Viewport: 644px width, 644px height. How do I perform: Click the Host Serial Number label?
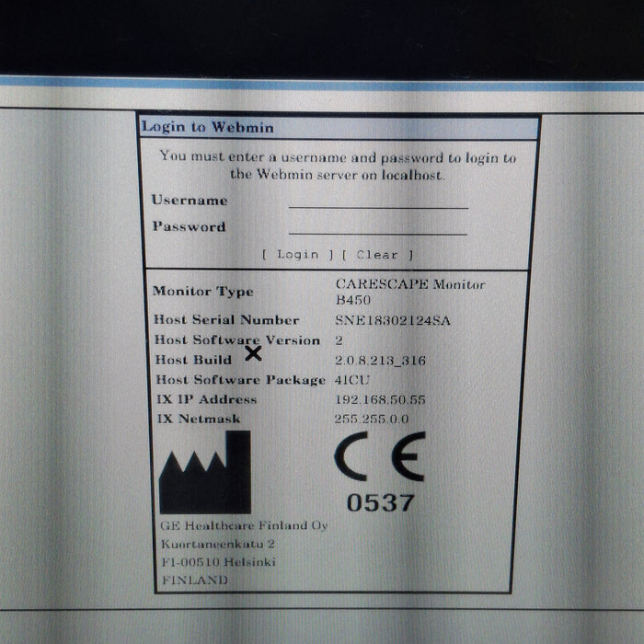(x=225, y=320)
